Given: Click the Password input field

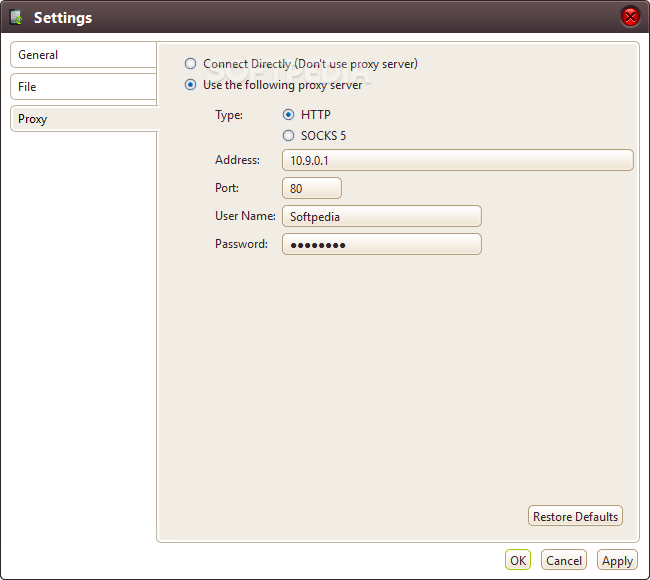Looking at the screenshot, I should pyautogui.click(x=382, y=244).
